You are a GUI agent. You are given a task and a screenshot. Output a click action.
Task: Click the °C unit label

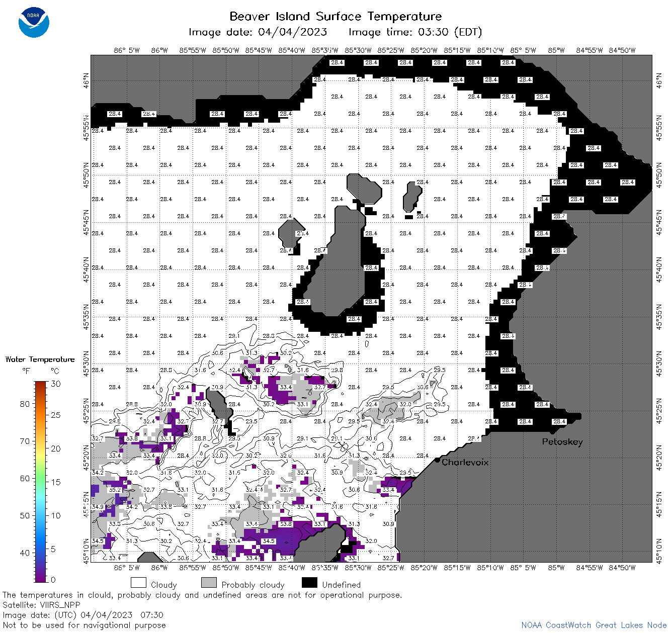pyautogui.click(x=55, y=372)
